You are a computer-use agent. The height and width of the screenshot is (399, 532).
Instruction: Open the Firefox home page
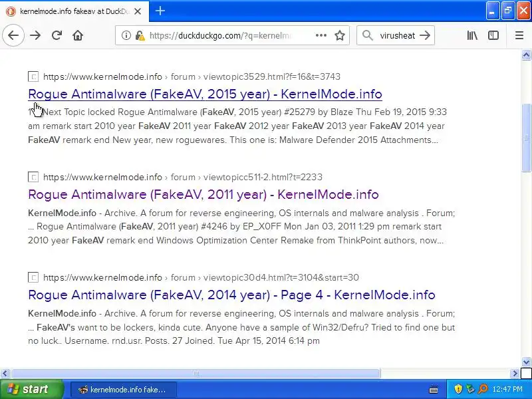[x=78, y=35]
